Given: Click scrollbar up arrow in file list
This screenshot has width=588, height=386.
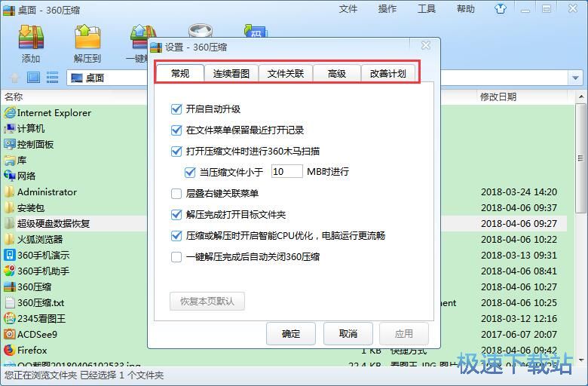Looking at the screenshot, I should (581, 97).
